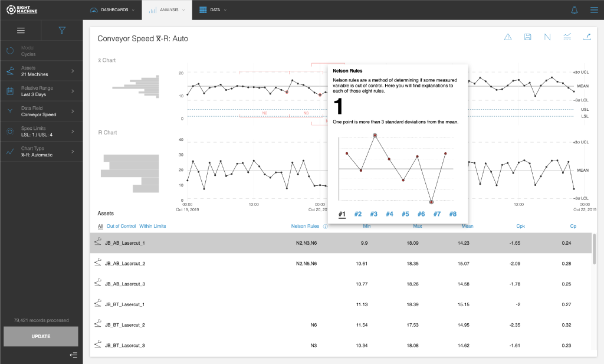Screen dimensions: 604x364
Task: Expand the Chart Type option
Action: 41,152
